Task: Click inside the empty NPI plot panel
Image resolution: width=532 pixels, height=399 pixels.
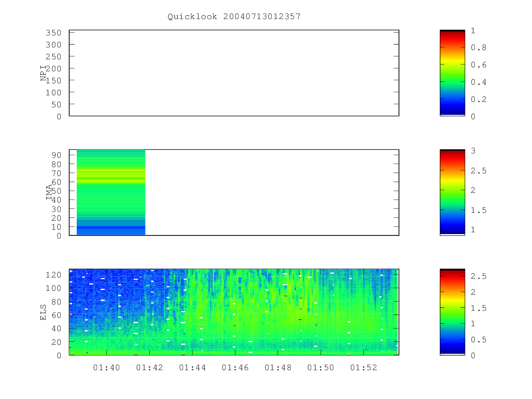Action: point(234,73)
